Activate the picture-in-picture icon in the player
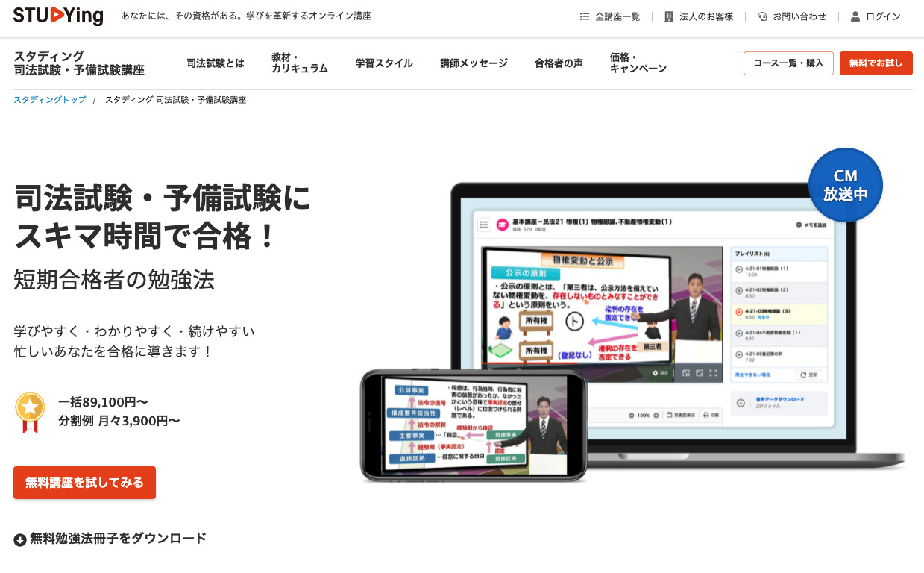This screenshot has width=924, height=573. point(686,373)
